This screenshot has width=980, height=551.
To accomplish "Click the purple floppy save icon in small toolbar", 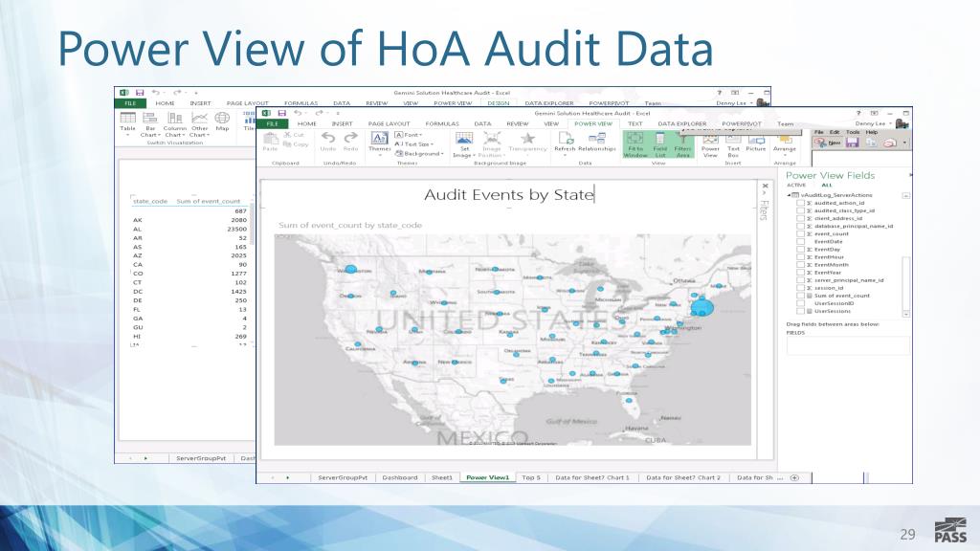I will 852,143.
